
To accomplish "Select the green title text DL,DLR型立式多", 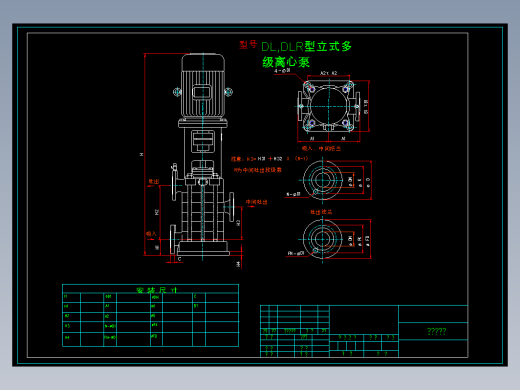I will [x=306, y=46].
